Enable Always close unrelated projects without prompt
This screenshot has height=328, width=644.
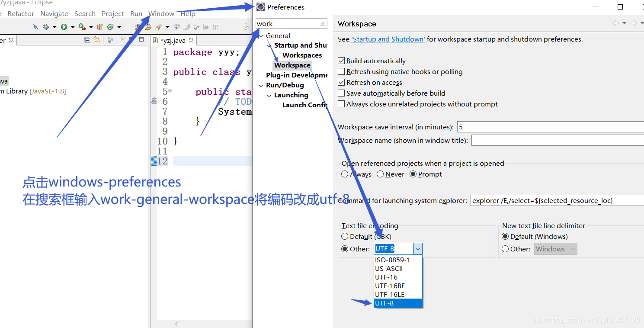point(341,104)
